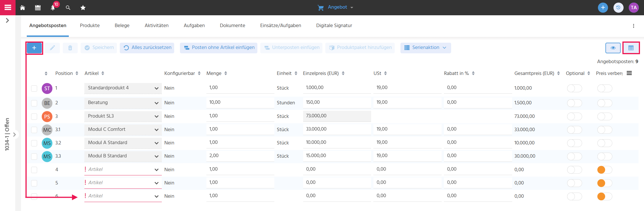Viewport: 644px width, 211px height.
Task: Click the search magnifier icon
Action: (x=68, y=8)
